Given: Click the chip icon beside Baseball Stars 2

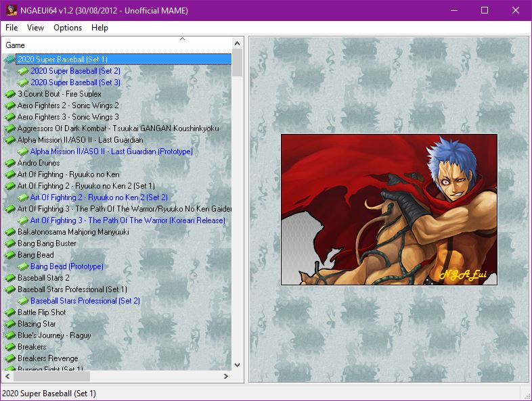Looking at the screenshot, I should point(10,279).
